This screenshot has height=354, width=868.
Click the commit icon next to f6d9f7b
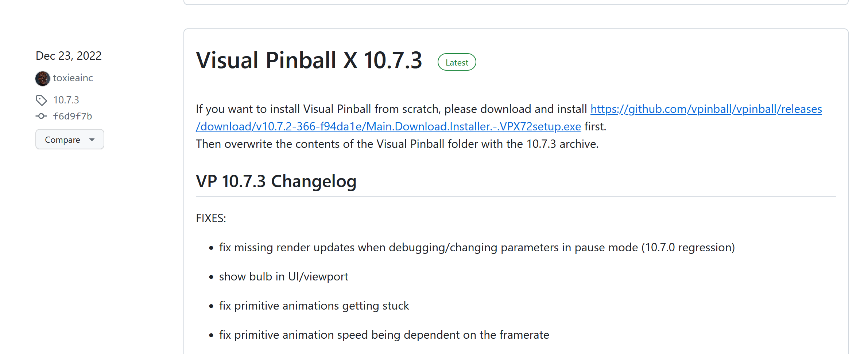pyautogui.click(x=41, y=116)
